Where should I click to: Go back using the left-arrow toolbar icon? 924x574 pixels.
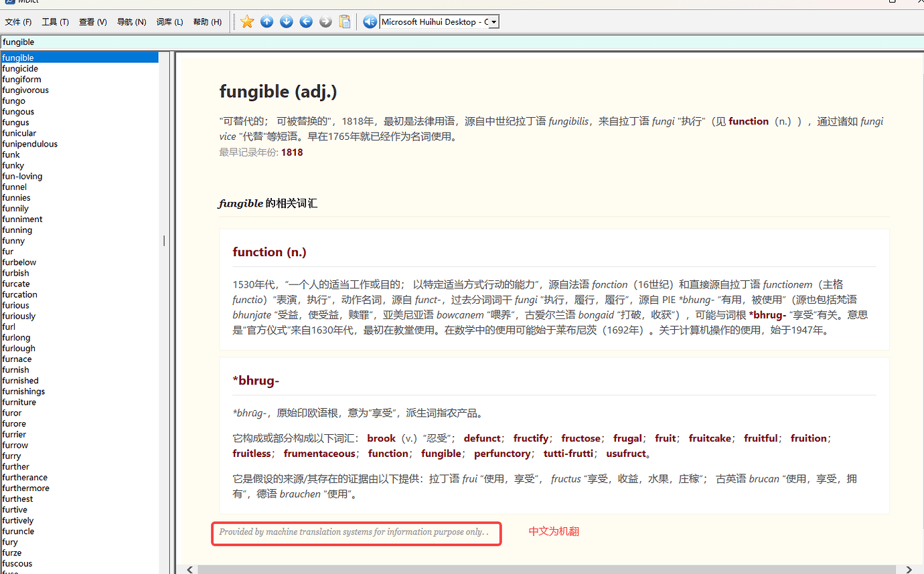click(306, 21)
